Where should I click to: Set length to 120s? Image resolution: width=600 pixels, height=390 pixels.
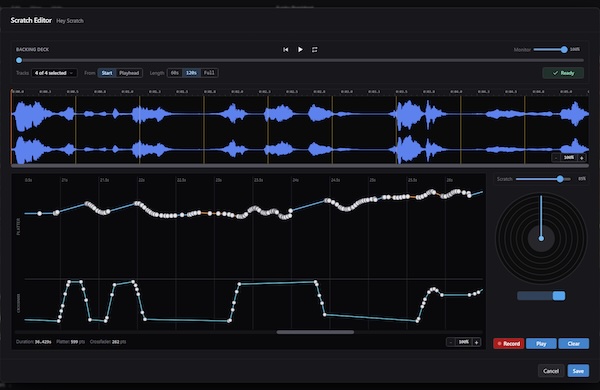191,73
